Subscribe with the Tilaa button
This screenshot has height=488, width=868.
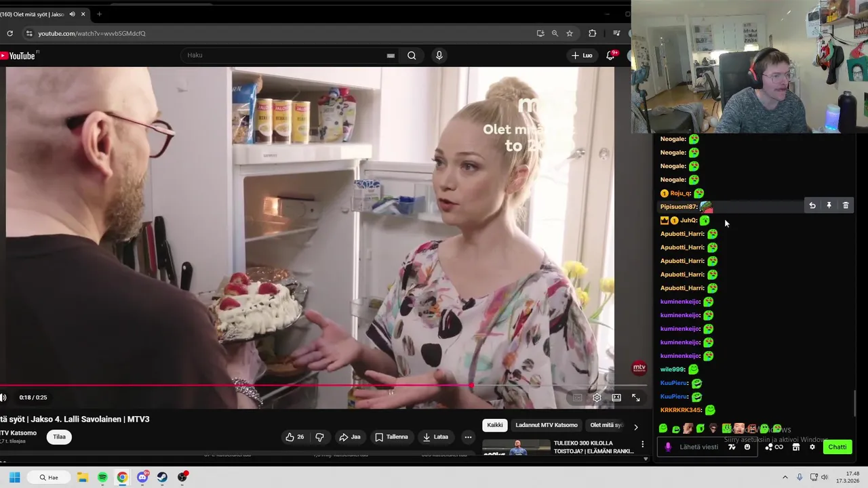[60, 436]
